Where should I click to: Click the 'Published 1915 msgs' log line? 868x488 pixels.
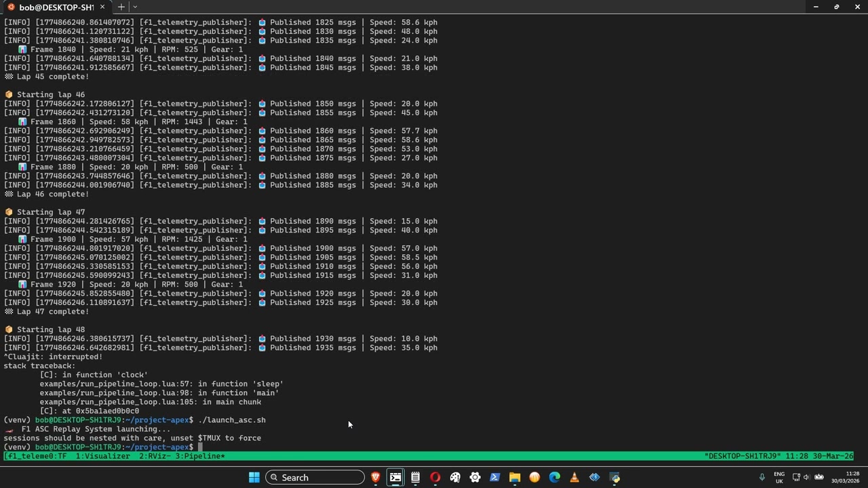(x=220, y=275)
